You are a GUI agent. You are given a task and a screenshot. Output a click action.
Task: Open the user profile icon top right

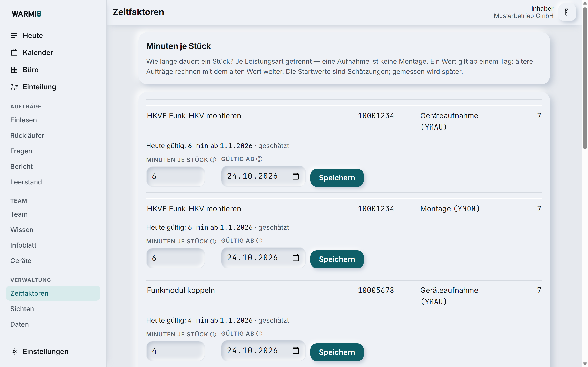coord(566,12)
